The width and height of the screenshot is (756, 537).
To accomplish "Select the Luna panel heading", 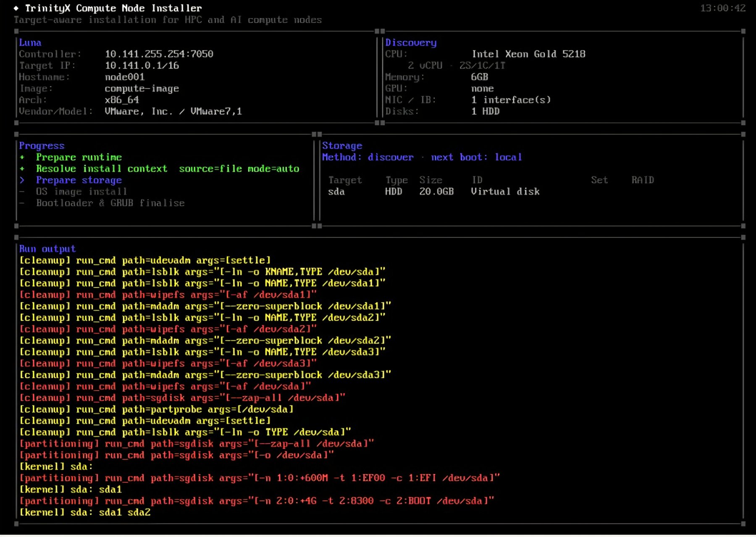I will (30, 42).
